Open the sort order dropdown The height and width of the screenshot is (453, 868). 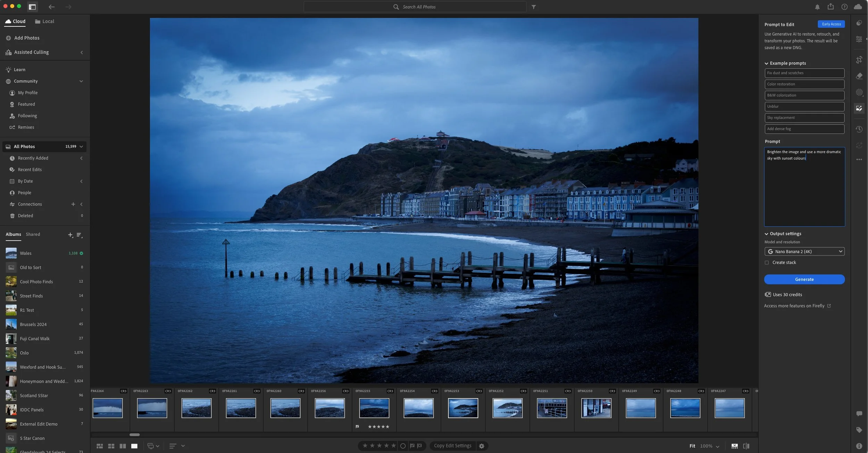coord(176,446)
